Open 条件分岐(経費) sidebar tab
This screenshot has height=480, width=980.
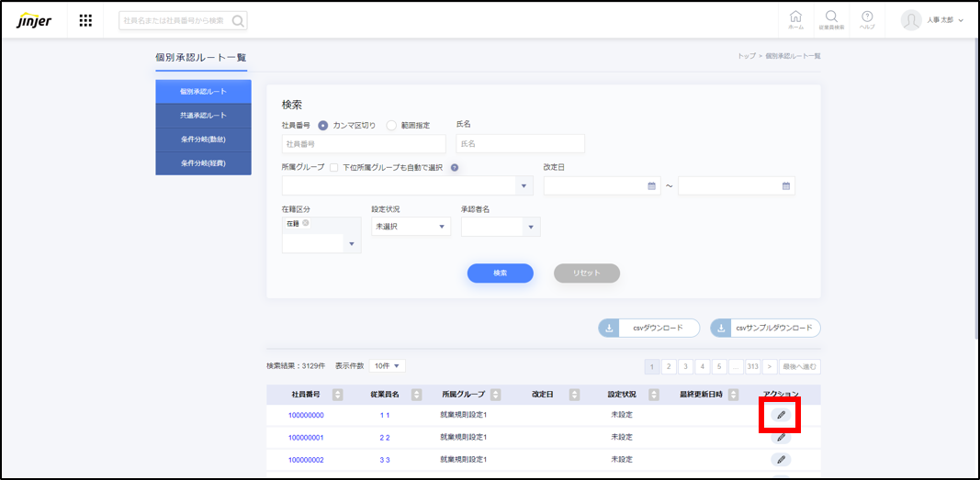pyautogui.click(x=203, y=162)
